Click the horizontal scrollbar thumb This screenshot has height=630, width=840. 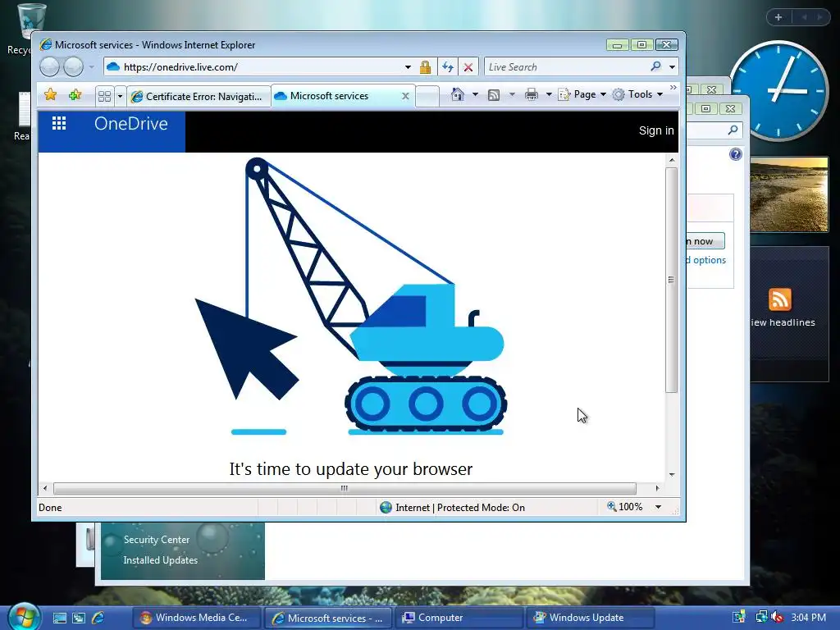(345, 488)
